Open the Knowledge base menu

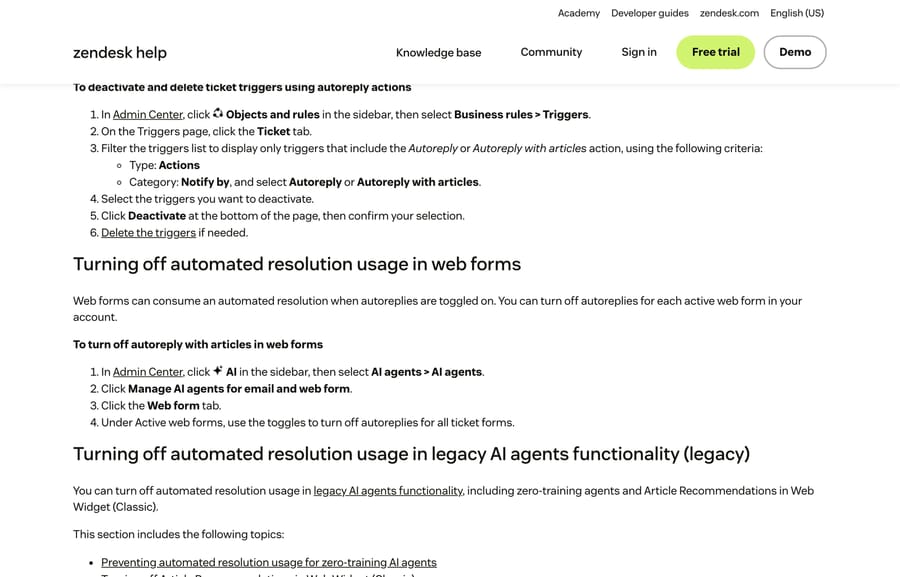(x=439, y=52)
